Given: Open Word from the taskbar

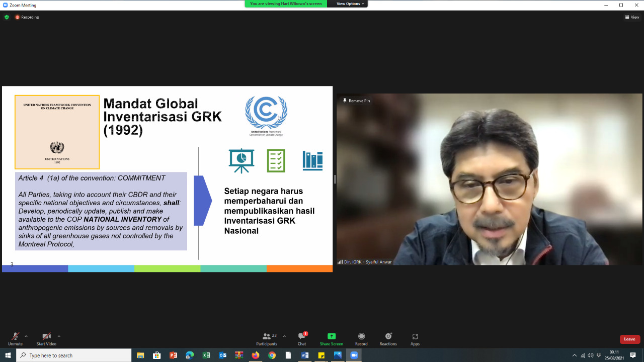Looking at the screenshot, I should click(305, 355).
